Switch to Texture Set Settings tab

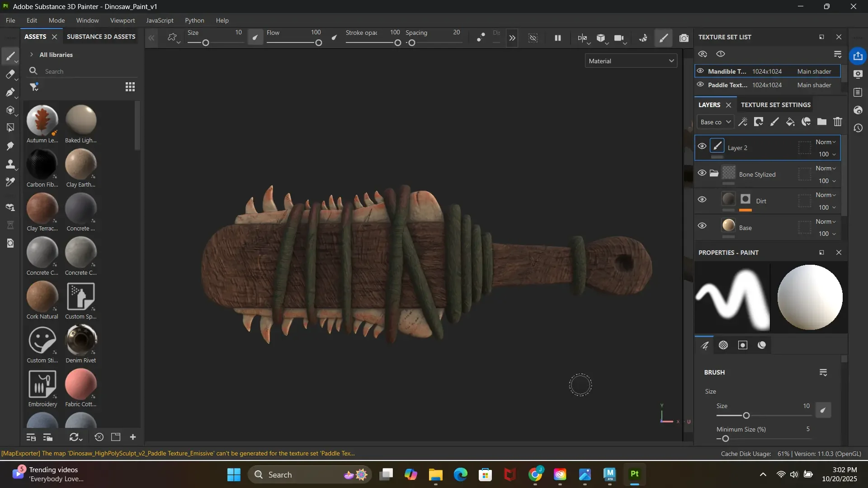(775, 105)
